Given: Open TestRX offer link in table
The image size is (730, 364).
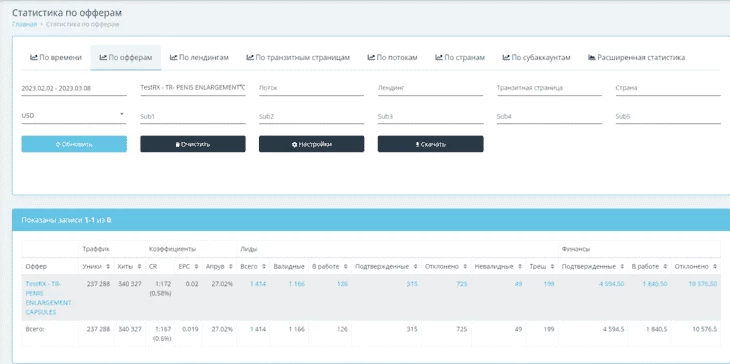Looking at the screenshot, I should click(x=48, y=298).
